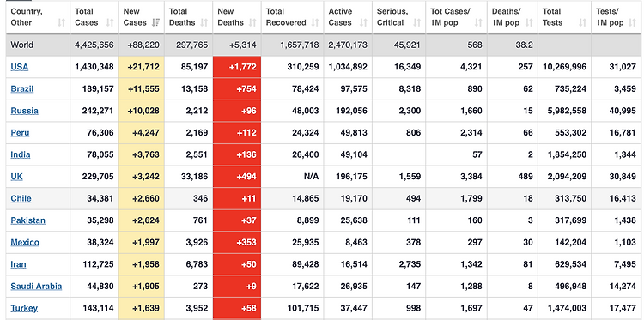
Task: Sort by Country, Other arrows icon
Action: 61,22
